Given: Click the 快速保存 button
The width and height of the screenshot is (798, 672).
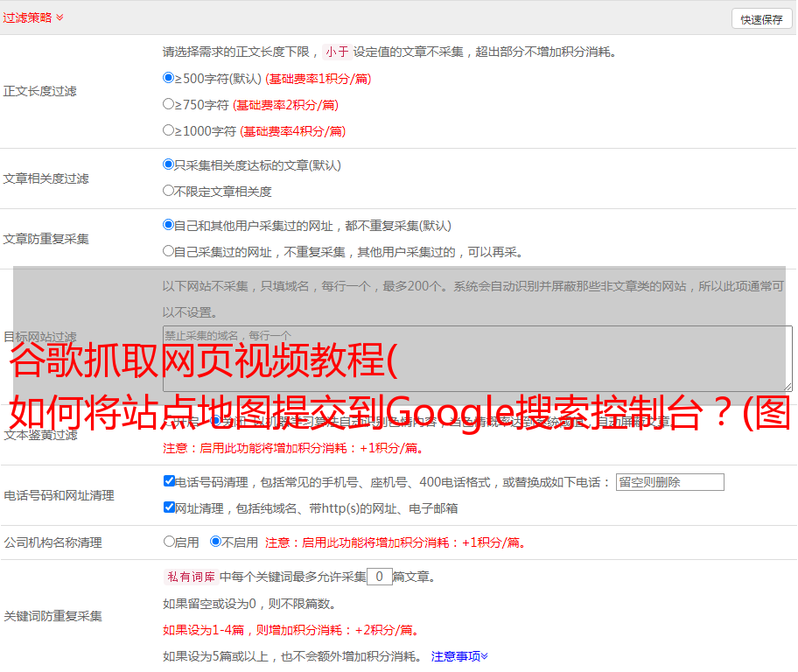Looking at the screenshot, I should [x=761, y=19].
